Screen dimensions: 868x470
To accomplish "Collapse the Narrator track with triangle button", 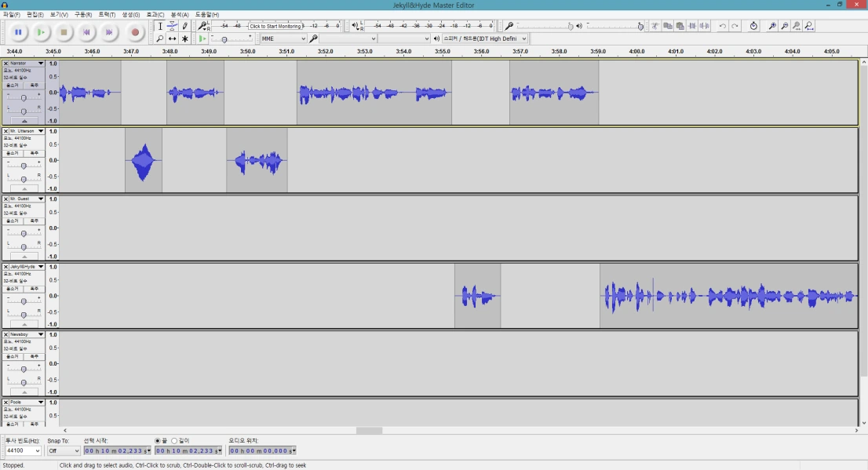I will (24, 121).
